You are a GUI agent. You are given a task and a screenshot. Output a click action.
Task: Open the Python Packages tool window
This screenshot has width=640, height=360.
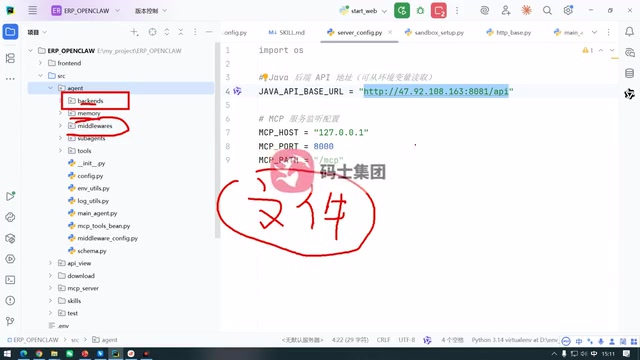point(10,238)
